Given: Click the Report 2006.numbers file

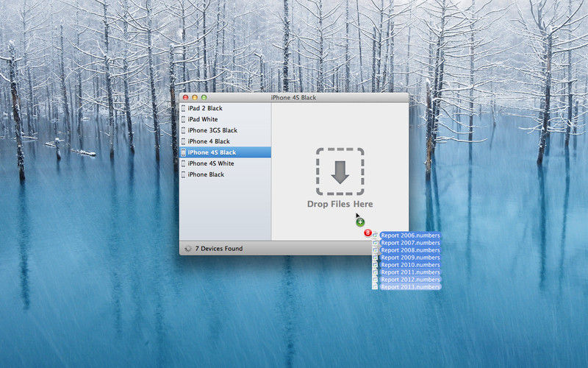Looking at the screenshot, I should click(x=410, y=236).
